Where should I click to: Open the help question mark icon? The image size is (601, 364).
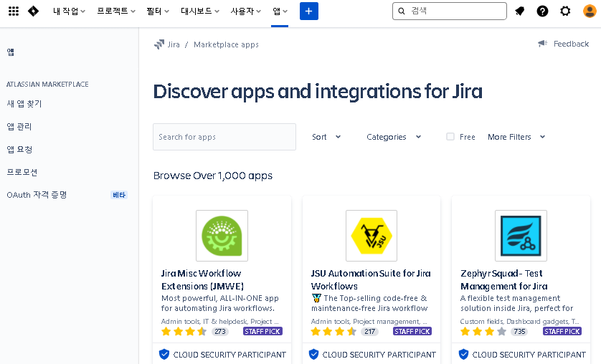tap(542, 11)
